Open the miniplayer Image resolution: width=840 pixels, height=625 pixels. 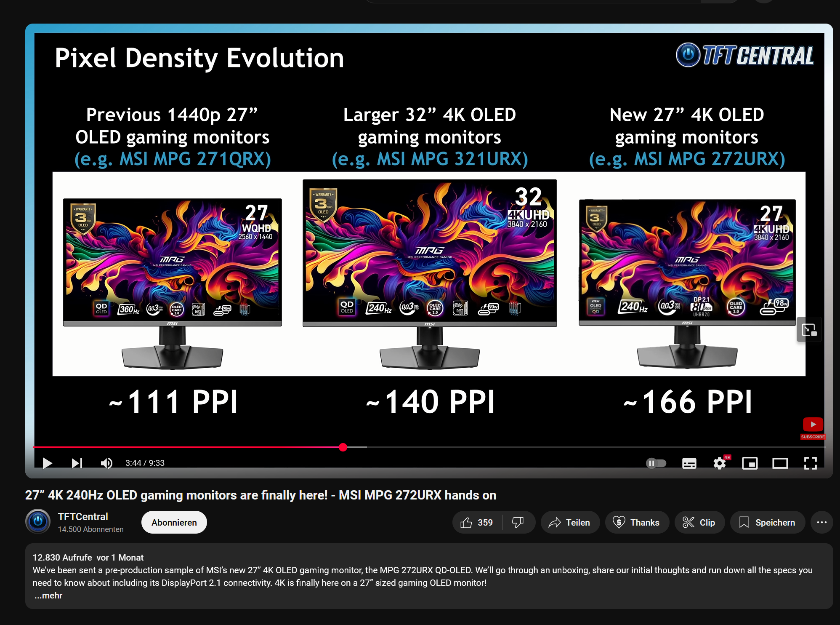click(750, 463)
